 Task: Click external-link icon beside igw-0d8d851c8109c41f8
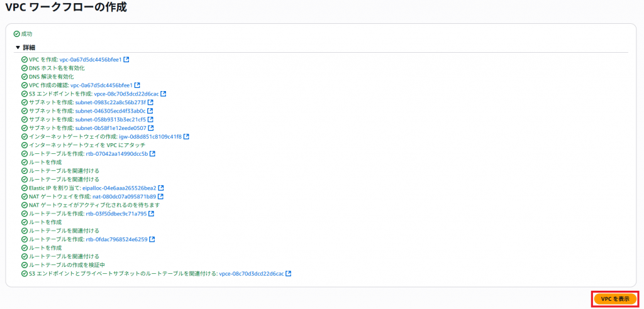click(186, 136)
